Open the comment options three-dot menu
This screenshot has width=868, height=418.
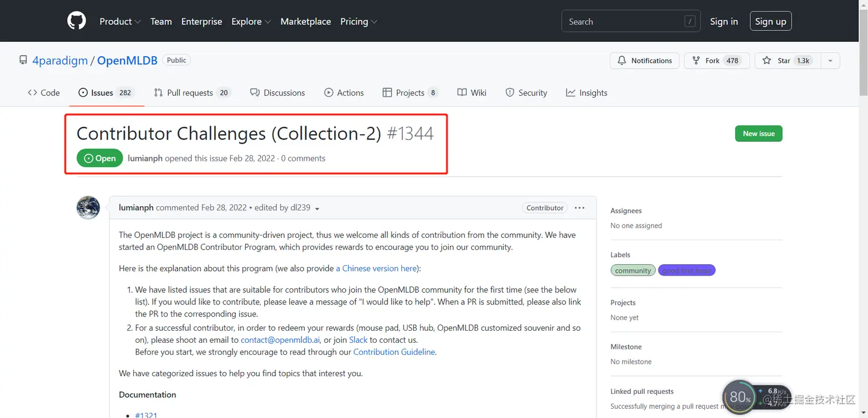[580, 208]
